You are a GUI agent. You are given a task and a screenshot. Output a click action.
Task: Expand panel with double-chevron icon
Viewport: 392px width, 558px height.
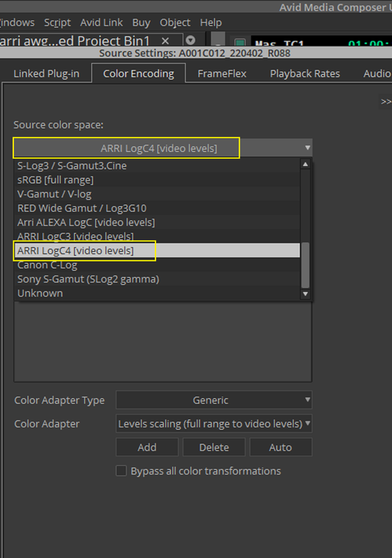coord(386,101)
